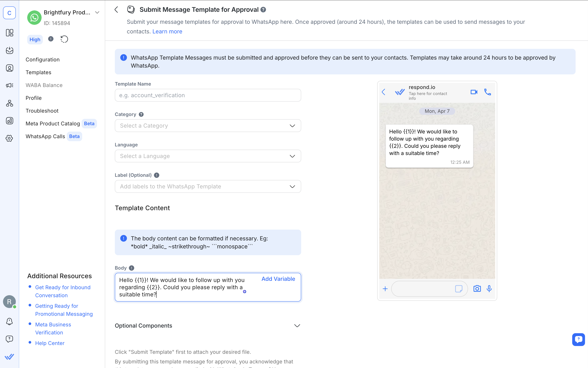Open the Help Center link
This screenshot has height=368, width=588.
(50, 343)
